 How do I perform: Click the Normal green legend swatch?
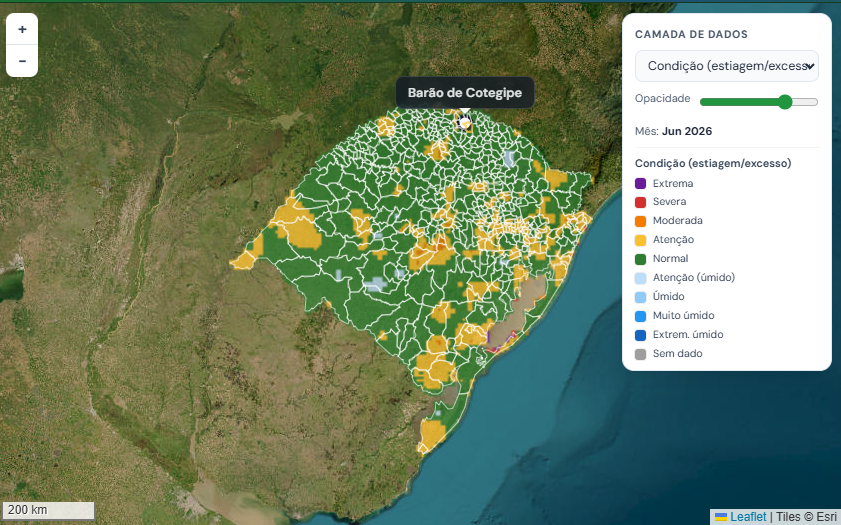(x=640, y=259)
